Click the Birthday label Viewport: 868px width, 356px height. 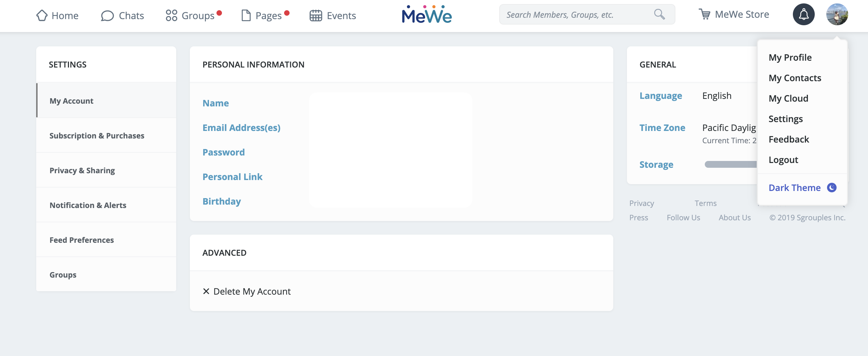(x=222, y=201)
